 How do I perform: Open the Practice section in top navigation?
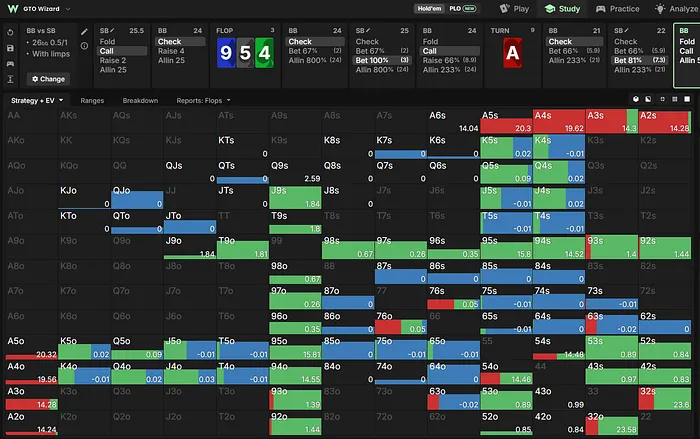[617, 8]
